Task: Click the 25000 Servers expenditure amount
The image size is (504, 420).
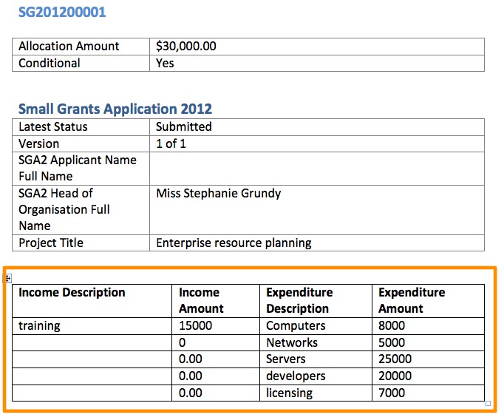Action: click(x=395, y=359)
